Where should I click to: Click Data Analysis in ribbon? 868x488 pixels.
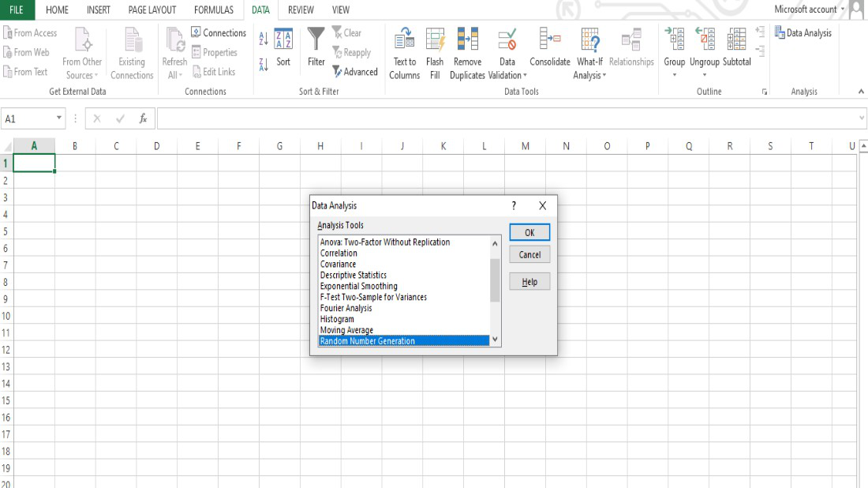pyautogui.click(x=803, y=32)
